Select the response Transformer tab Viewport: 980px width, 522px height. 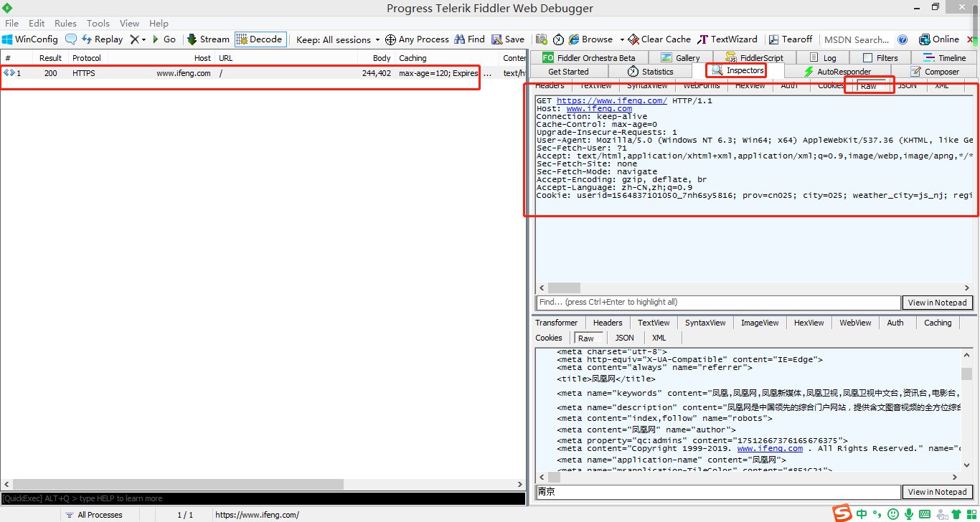point(556,323)
